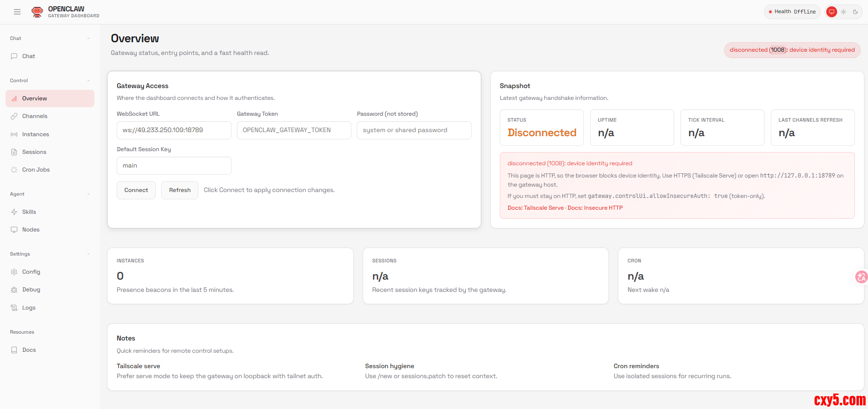Enable dark theme with moon icon
Screen dimensions: 868x409
[x=855, y=12]
